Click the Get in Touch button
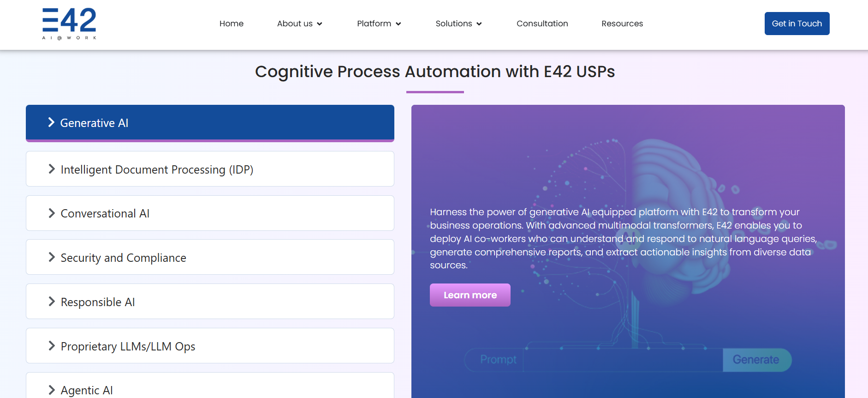The image size is (868, 398). [797, 24]
